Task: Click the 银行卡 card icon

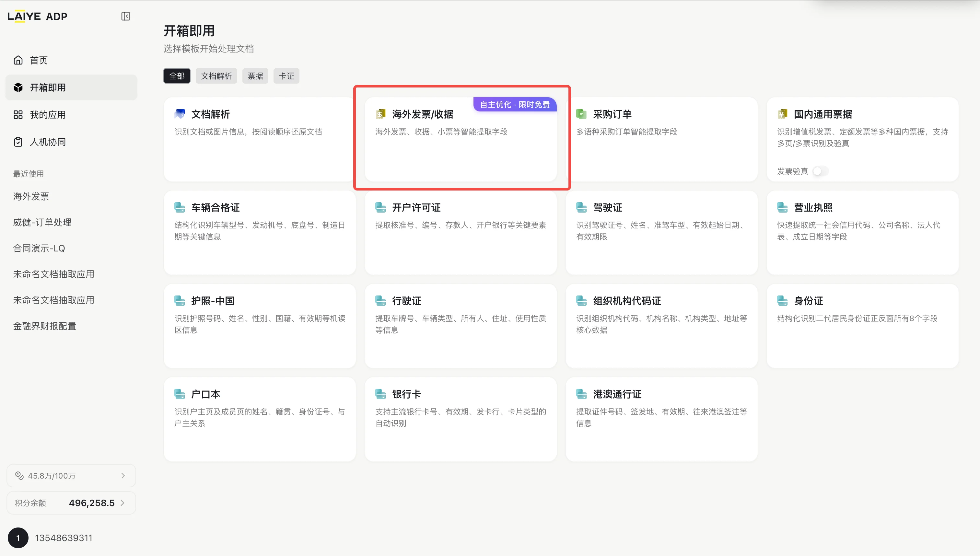Action: [380, 394]
